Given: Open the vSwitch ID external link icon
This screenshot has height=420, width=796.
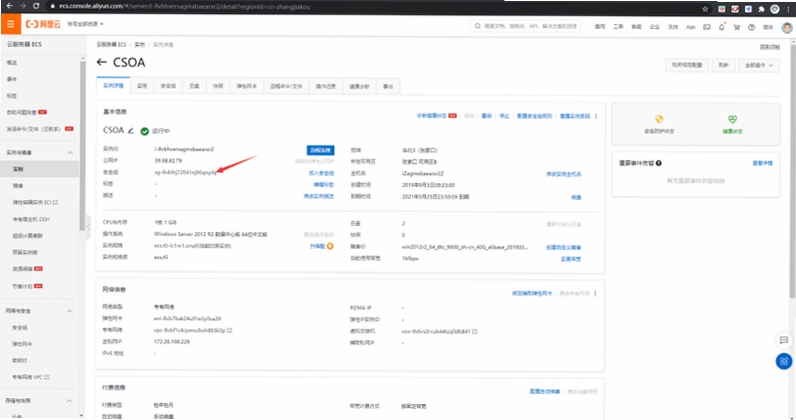Looking at the screenshot, I should click(x=475, y=331).
